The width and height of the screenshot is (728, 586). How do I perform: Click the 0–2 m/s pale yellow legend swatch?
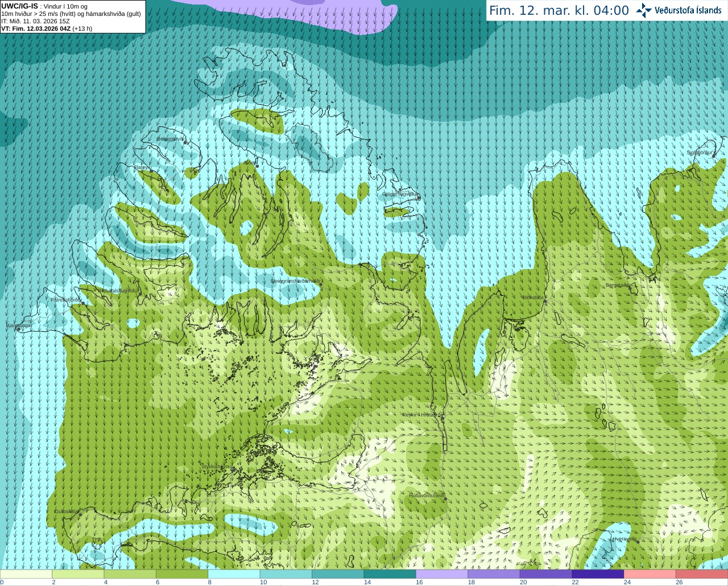click(x=26, y=574)
